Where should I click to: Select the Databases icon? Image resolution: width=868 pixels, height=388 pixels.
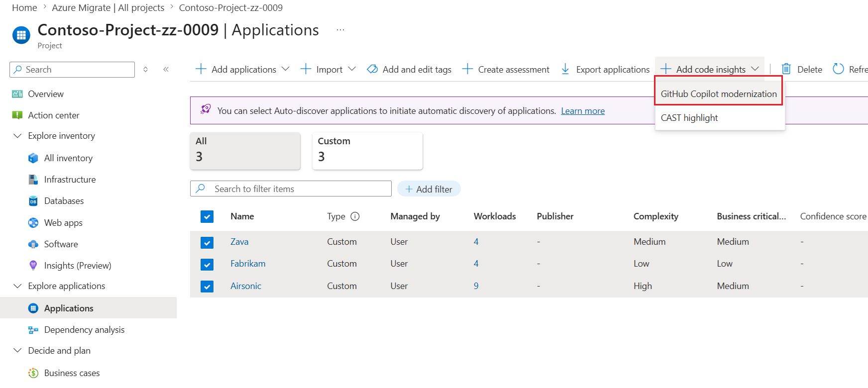coord(33,201)
